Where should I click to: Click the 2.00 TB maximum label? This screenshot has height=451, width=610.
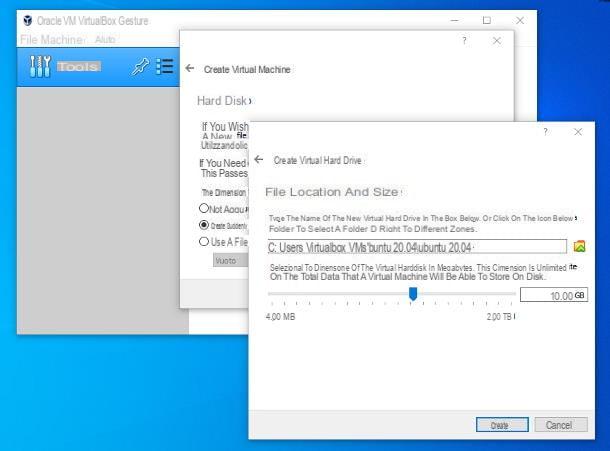click(x=499, y=316)
